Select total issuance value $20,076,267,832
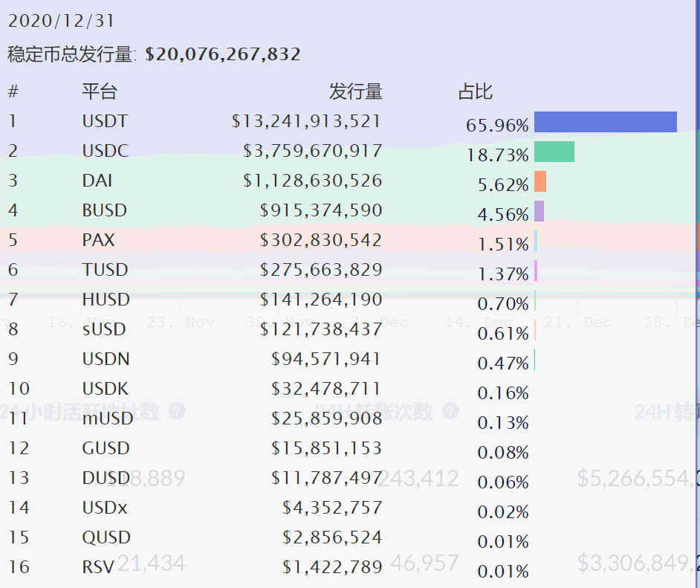The height and width of the screenshot is (588, 700). (223, 54)
